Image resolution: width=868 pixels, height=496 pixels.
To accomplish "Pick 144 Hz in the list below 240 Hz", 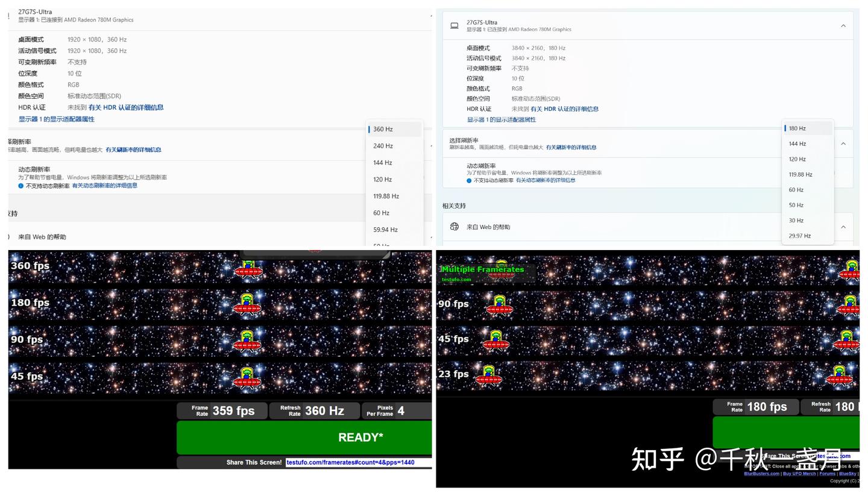I will pyautogui.click(x=394, y=163).
